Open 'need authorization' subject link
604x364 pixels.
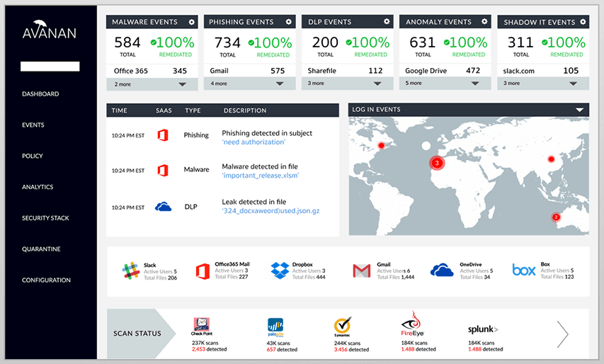click(x=253, y=142)
